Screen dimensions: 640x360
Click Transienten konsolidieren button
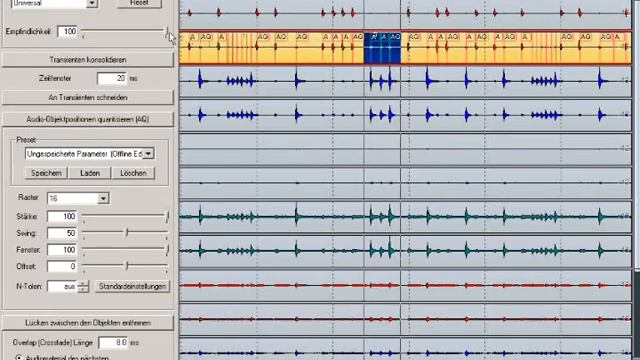[88, 60]
